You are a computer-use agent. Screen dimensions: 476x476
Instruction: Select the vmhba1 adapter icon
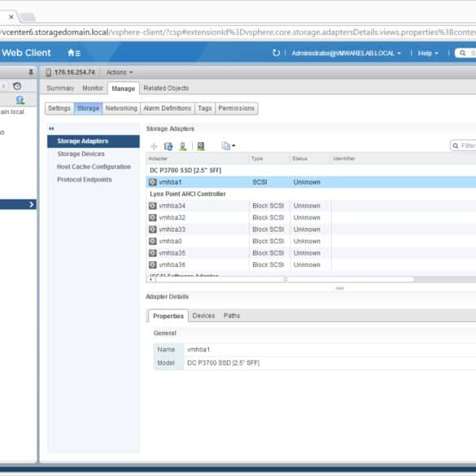(x=152, y=182)
